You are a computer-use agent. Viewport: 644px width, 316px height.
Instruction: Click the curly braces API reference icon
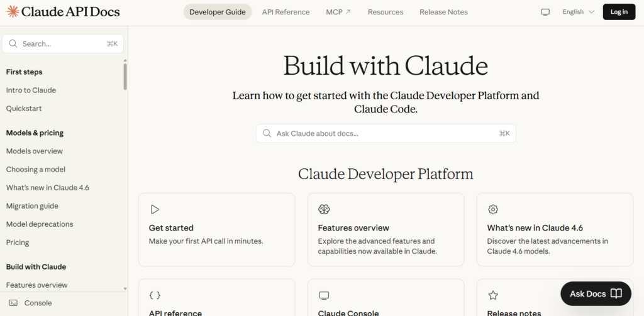point(155,295)
